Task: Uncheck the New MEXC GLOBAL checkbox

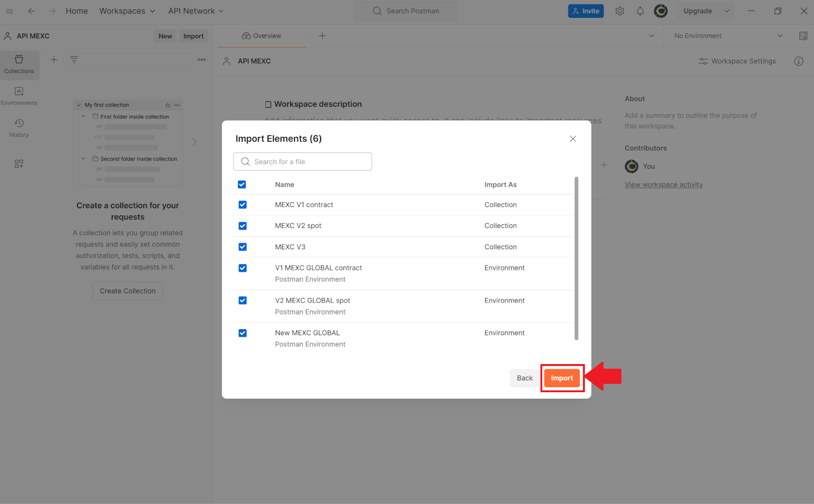Action: (x=243, y=333)
